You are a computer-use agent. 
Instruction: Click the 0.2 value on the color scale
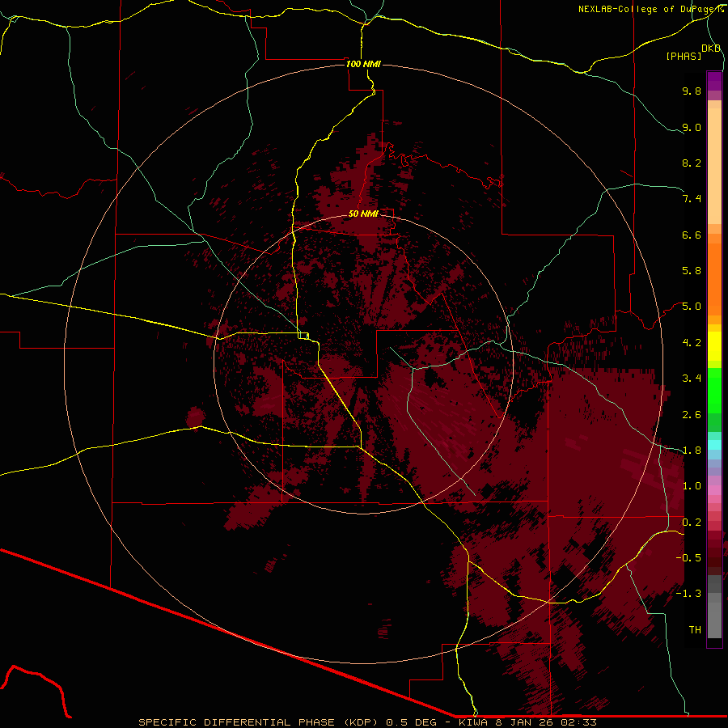pyautogui.click(x=692, y=523)
